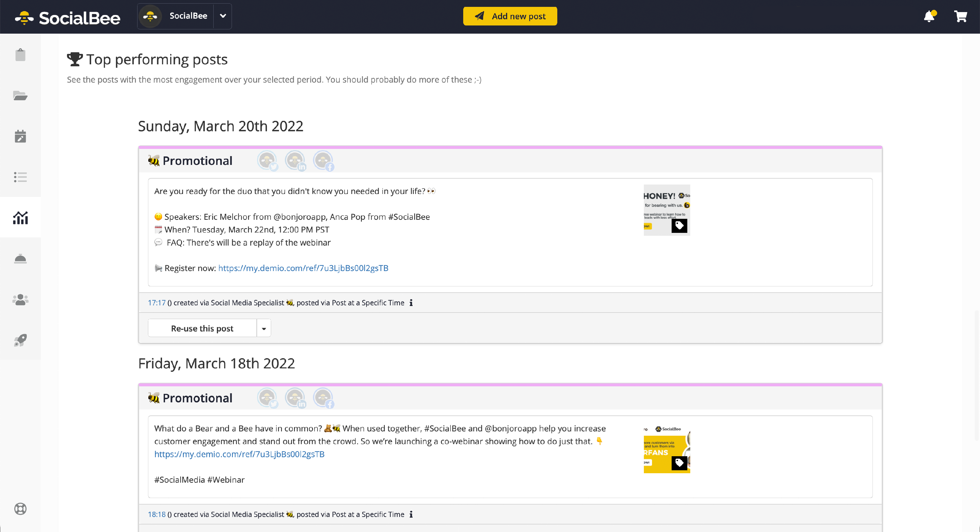Click LinkedIn profile on March 20th post
This screenshot has width=980, height=532.
point(296,161)
